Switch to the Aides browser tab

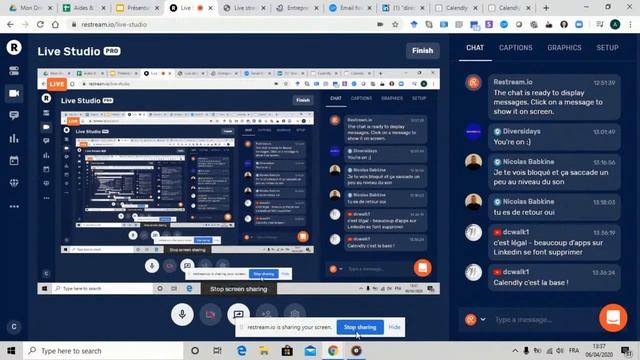coord(83,8)
